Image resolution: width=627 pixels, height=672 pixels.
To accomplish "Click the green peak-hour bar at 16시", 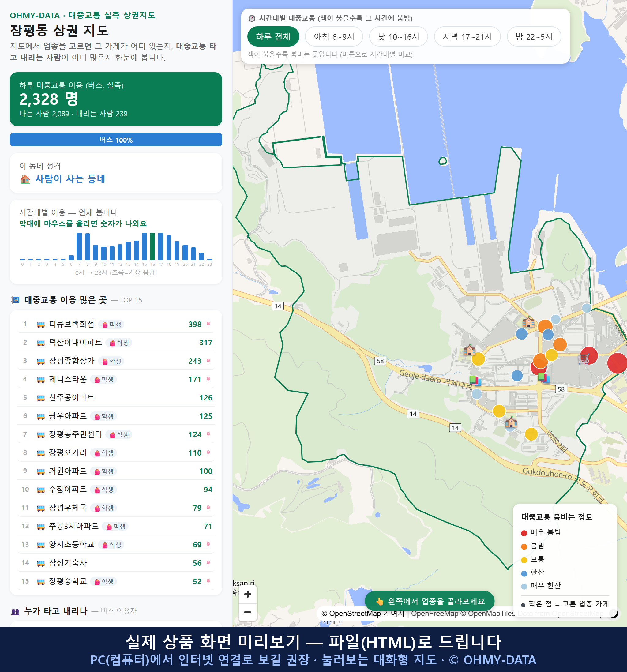I will click(x=152, y=246).
